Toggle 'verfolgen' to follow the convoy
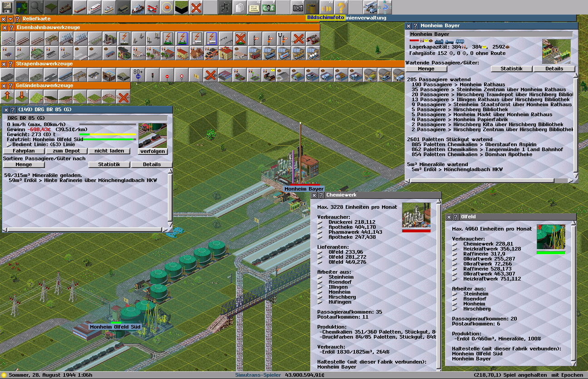Viewport: 588px width, 379px height. click(152, 151)
